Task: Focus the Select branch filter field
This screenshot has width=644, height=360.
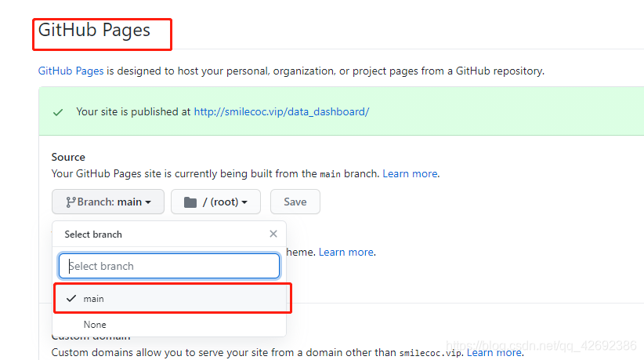Action: 169,266
